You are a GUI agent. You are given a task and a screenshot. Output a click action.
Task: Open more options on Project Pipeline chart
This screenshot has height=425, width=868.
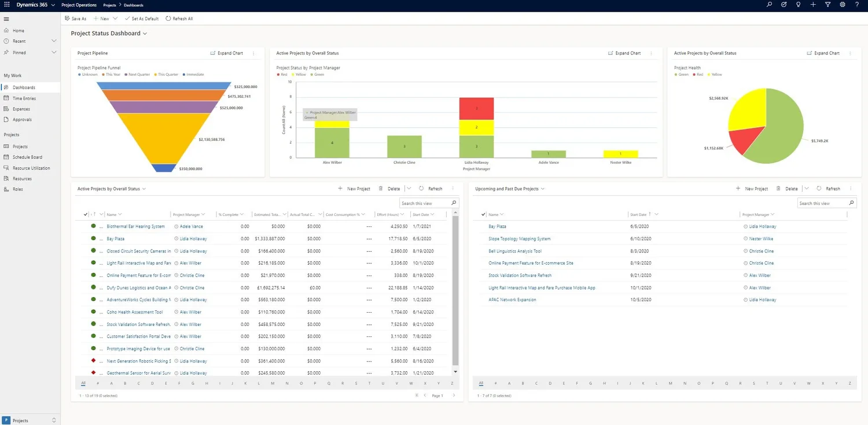point(253,53)
